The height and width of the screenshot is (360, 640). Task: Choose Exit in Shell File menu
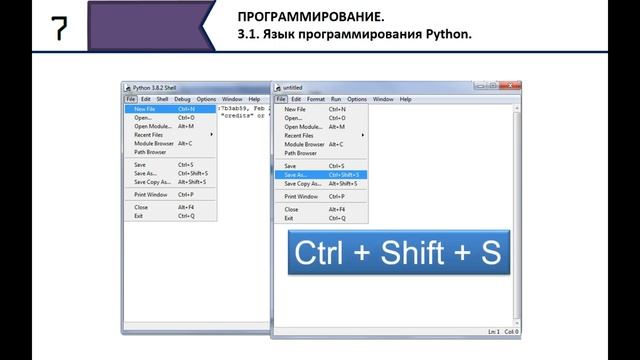170,216
